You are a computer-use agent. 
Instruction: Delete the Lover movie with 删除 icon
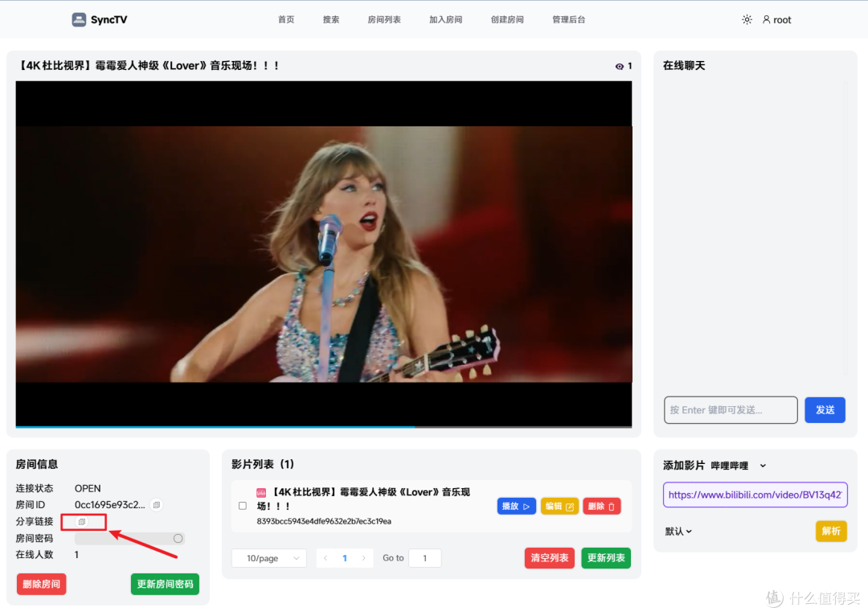click(601, 506)
